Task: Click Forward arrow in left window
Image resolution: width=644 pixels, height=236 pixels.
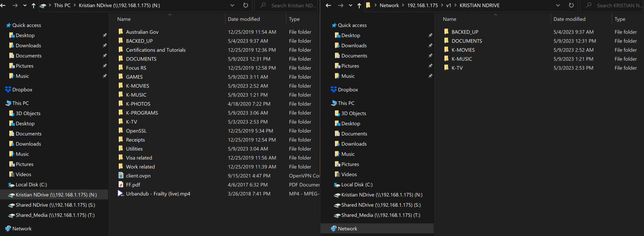Action: point(15,5)
